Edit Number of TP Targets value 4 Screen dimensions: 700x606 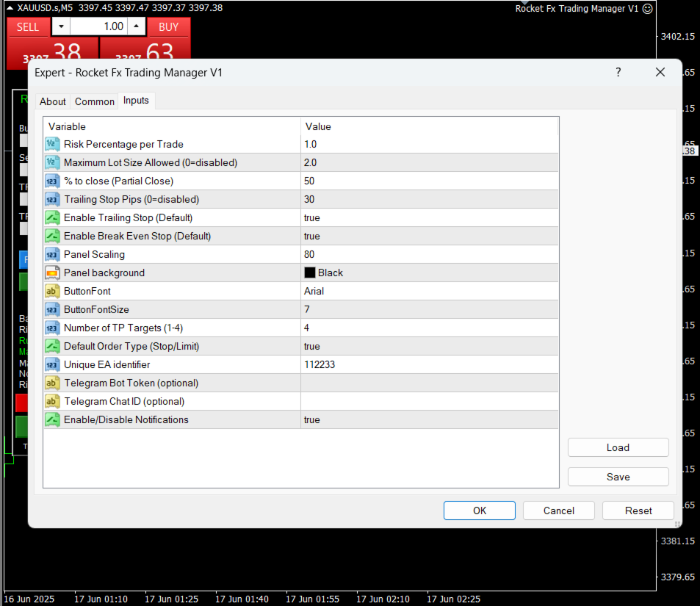(x=430, y=328)
